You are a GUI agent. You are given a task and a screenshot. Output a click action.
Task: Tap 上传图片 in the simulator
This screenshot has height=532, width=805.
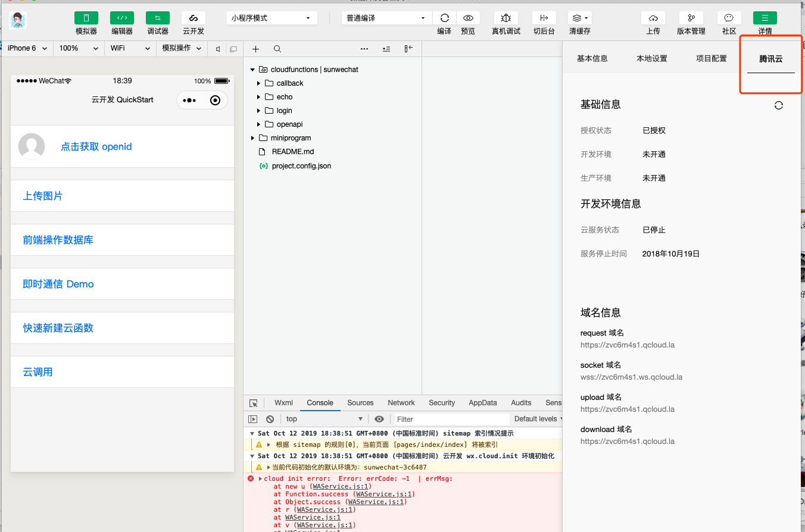click(122, 196)
